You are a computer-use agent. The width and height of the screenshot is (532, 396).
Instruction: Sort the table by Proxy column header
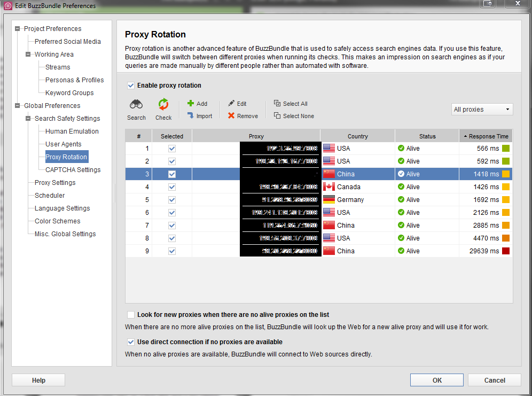pyautogui.click(x=256, y=136)
